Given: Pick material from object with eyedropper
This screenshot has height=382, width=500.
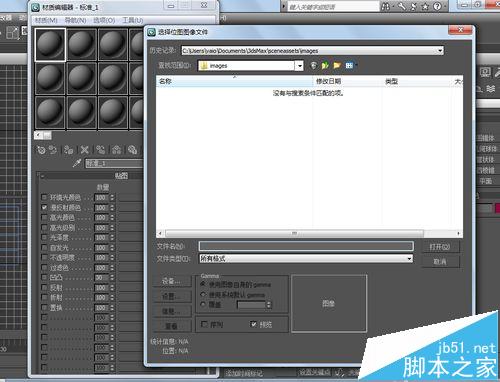Looking at the screenshot, I should 77,163.
